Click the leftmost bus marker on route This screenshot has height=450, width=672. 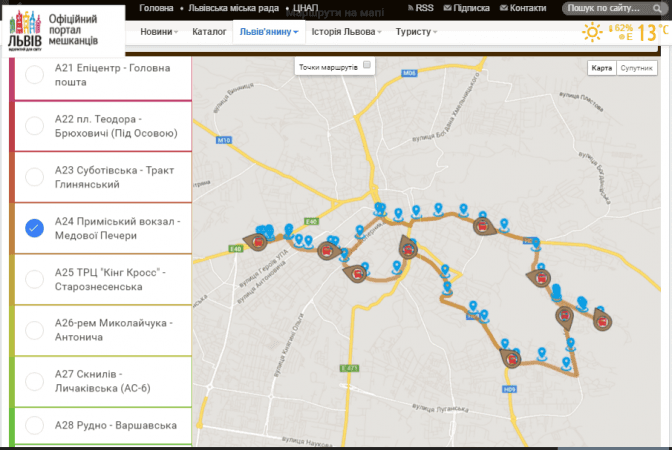pyautogui.click(x=259, y=240)
